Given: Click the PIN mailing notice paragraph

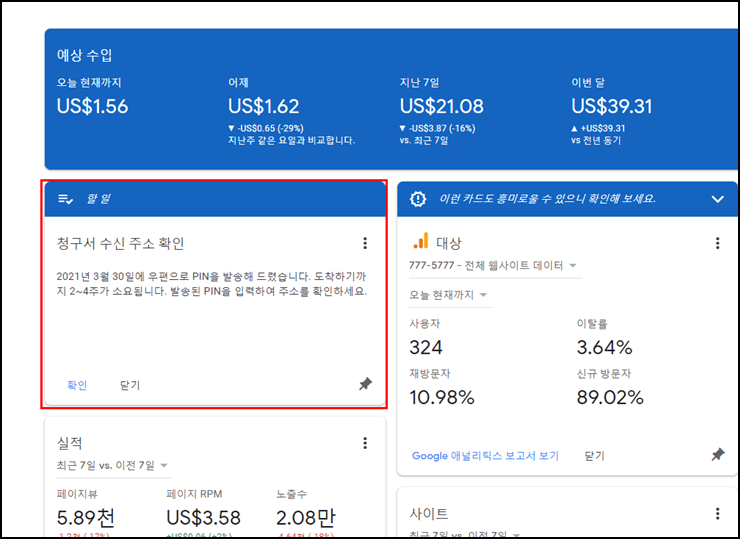Looking at the screenshot, I should [211, 284].
